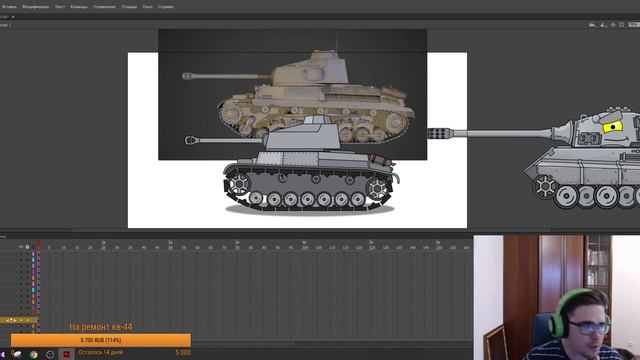The width and height of the screenshot is (640, 360).
Task: Click the webcam video overlay
Action: click(x=557, y=298)
